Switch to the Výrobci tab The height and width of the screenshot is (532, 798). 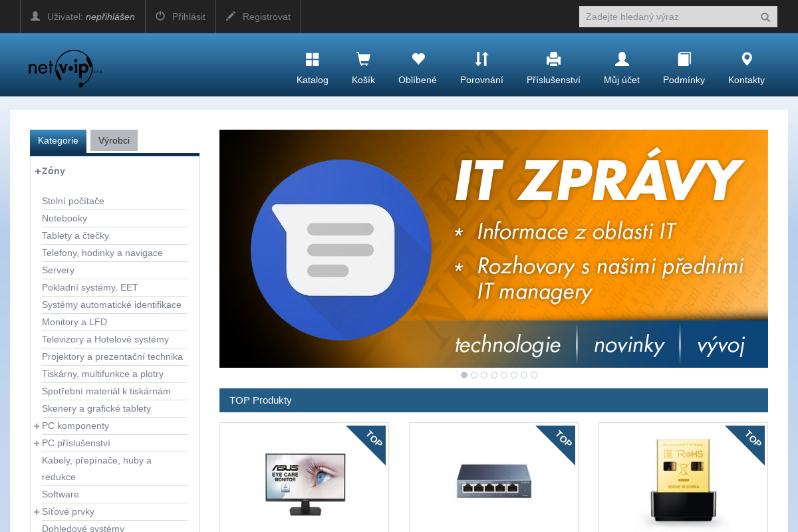(x=114, y=140)
